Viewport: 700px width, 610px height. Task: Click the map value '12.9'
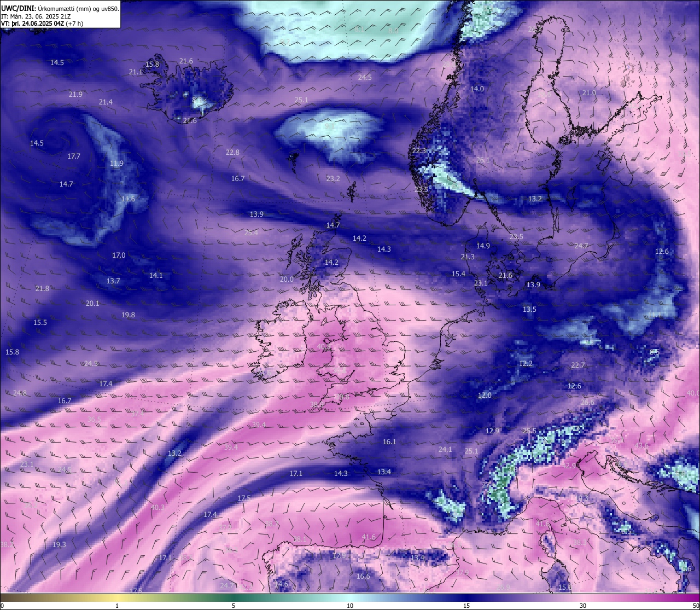click(x=492, y=431)
